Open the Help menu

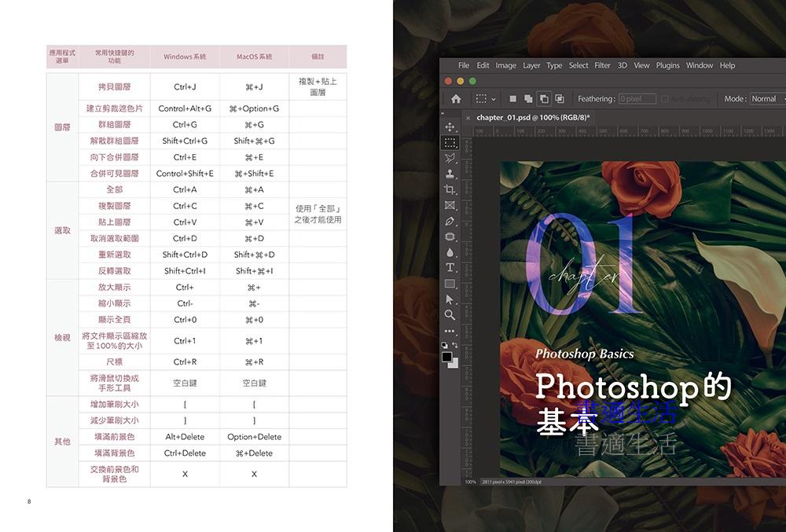click(727, 65)
